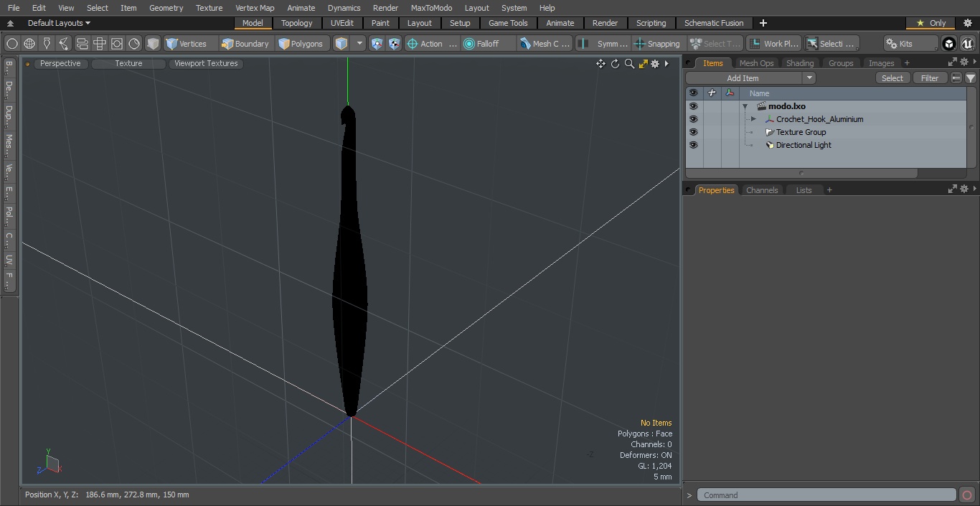Image resolution: width=980 pixels, height=506 pixels.
Task: Click the Items list horizontal scrollbar
Action: pos(801,173)
